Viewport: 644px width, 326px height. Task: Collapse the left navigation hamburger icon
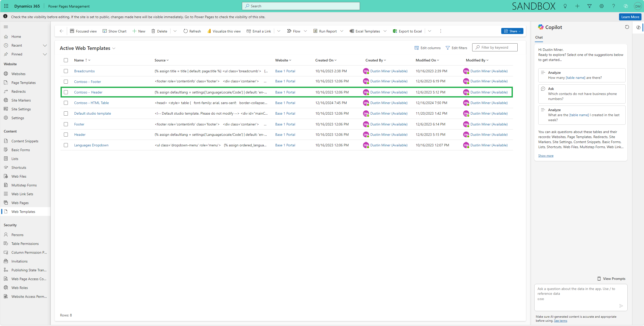6,27
